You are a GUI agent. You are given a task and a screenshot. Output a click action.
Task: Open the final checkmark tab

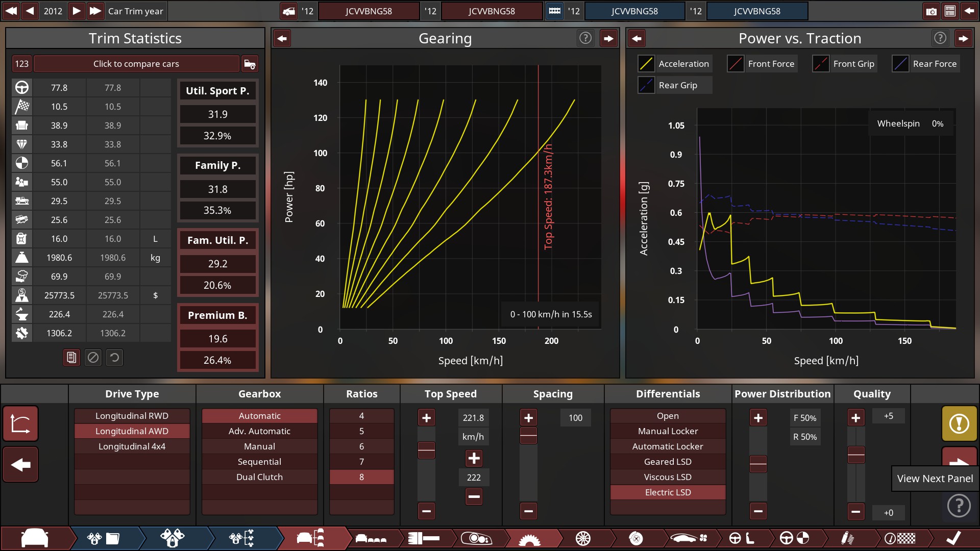click(953, 538)
